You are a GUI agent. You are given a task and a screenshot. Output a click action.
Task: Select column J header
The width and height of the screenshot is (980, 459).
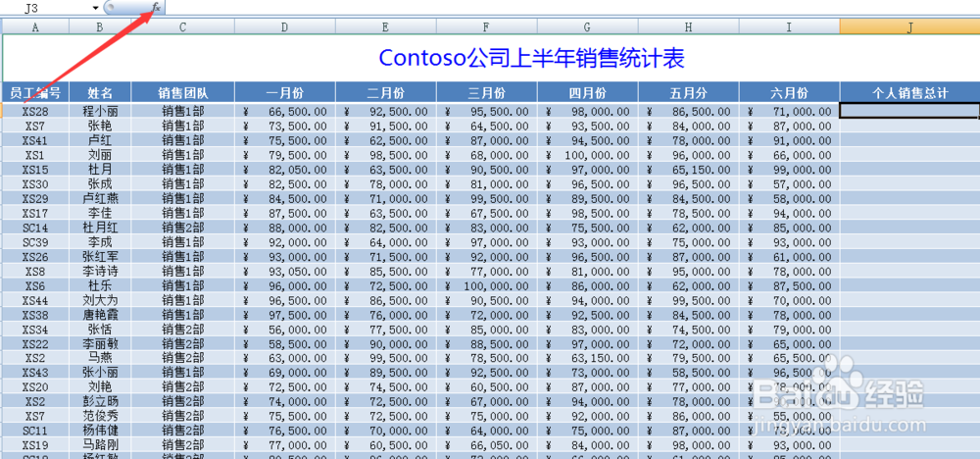[910, 26]
